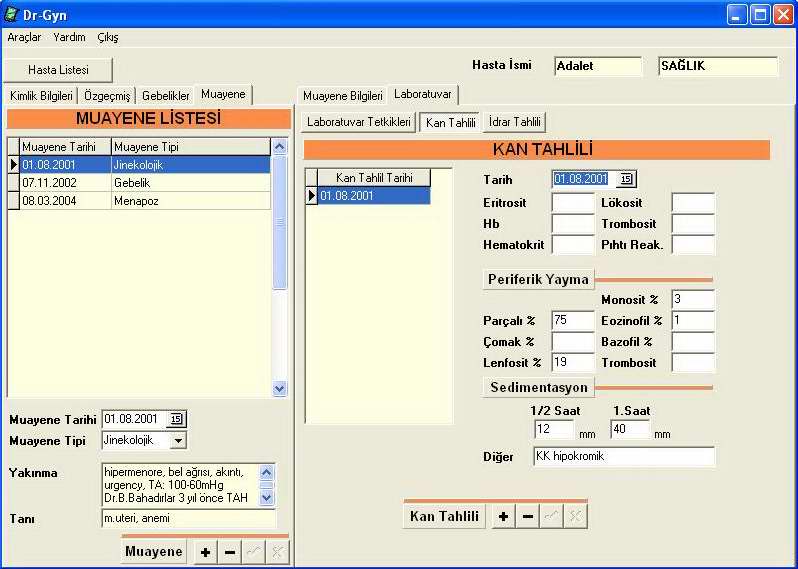
Task: Open the calendar icon in Muayene Tarihi field
Action: (x=177, y=419)
